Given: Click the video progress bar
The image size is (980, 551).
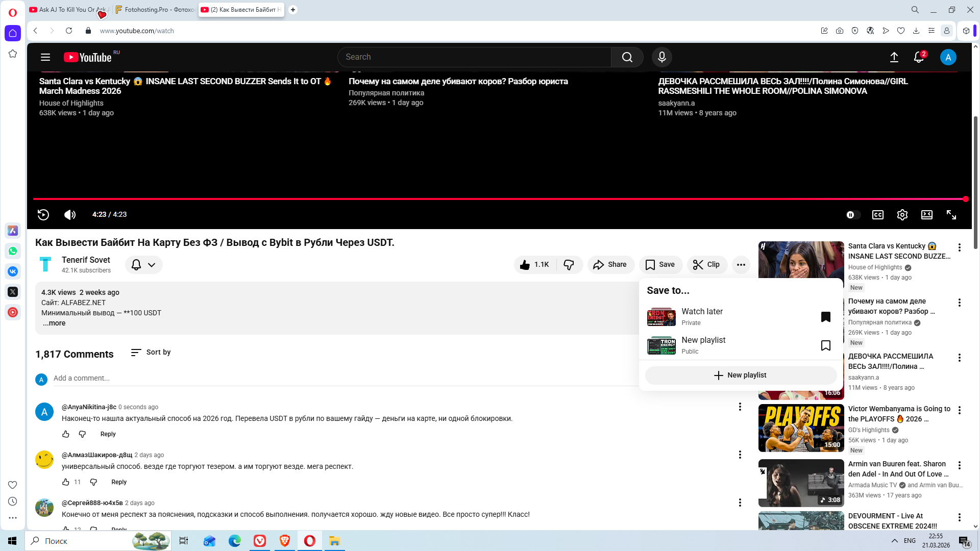Looking at the screenshot, I should (459, 199).
